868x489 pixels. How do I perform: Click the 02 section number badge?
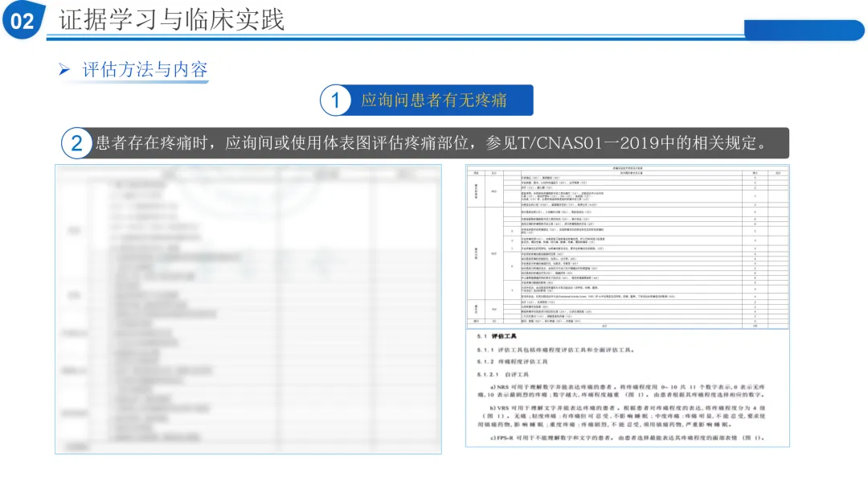point(23,20)
